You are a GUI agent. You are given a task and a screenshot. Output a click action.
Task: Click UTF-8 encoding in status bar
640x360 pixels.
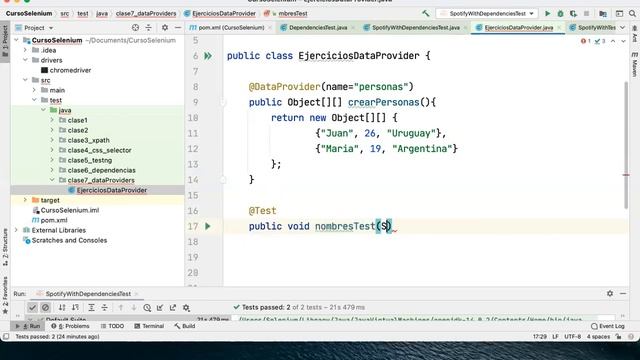pos(572,336)
